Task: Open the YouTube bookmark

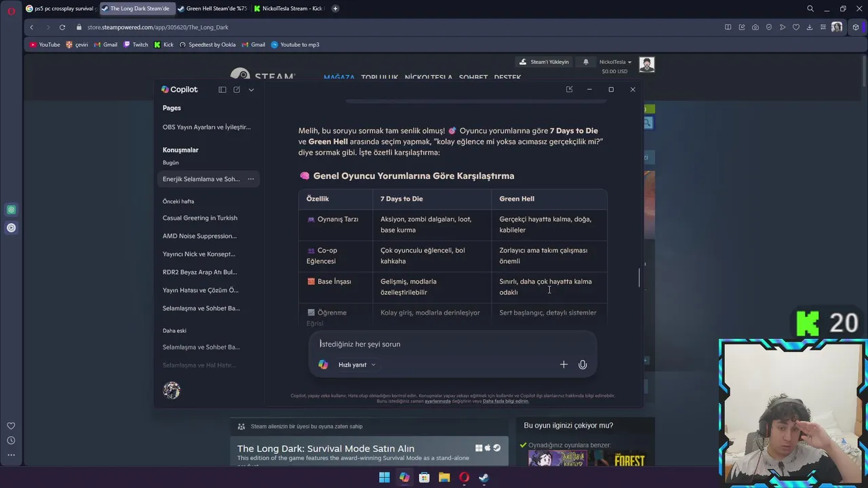Action: pos(45,45)
